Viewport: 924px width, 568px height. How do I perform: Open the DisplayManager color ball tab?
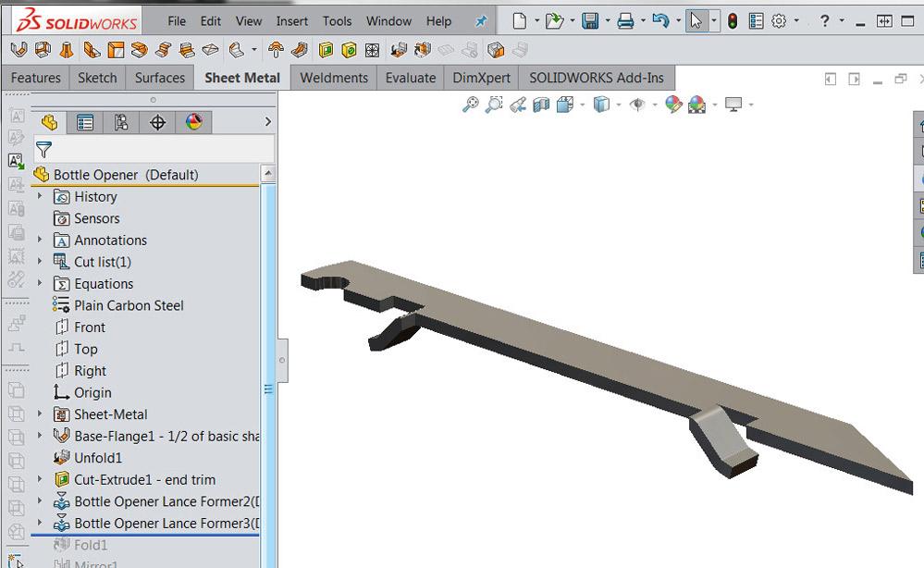point(193,122)
